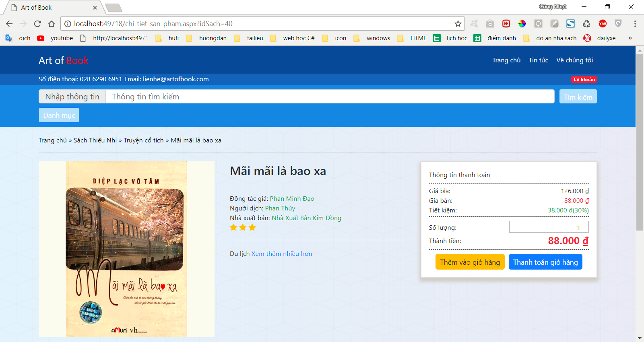The height and width of the screenshot is (342, 644).
Task: Expand more bookmarks chevron
Action: 630,38
